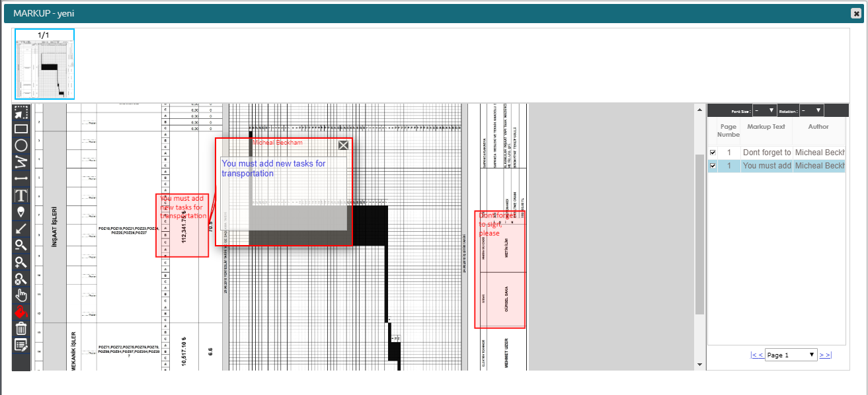
Task: Select the ellipse drawing tool
Action: [20, 145]
